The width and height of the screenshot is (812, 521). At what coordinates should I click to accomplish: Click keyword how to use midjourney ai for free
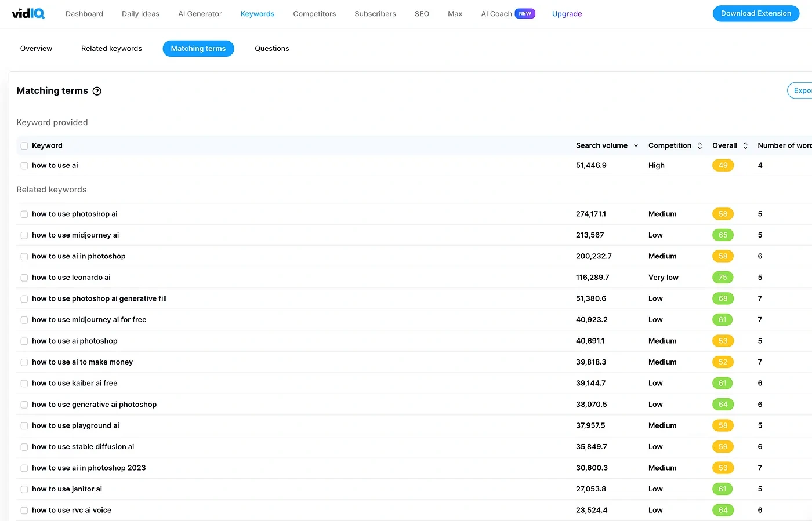tap(89, 319)
